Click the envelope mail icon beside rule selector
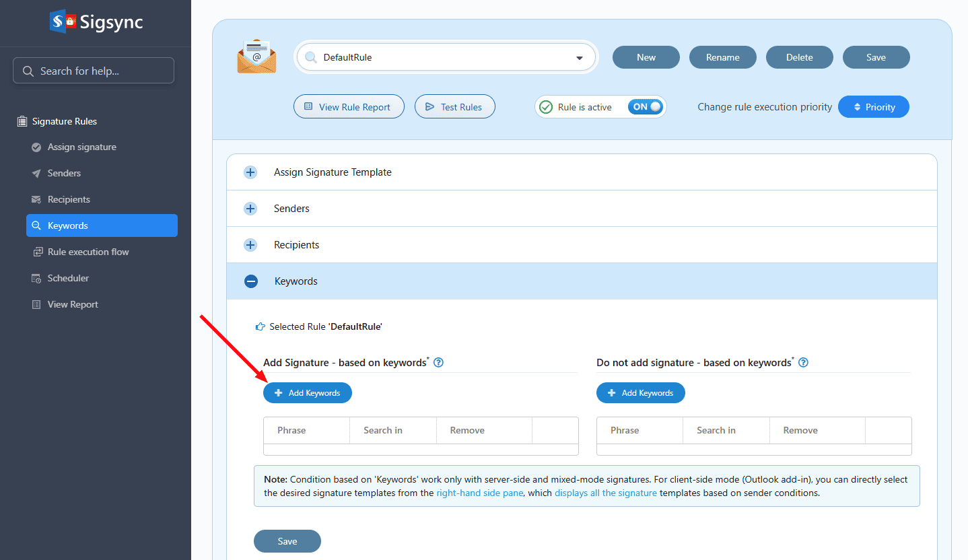The width and height of the screenshot is (968, 560). 256,57
